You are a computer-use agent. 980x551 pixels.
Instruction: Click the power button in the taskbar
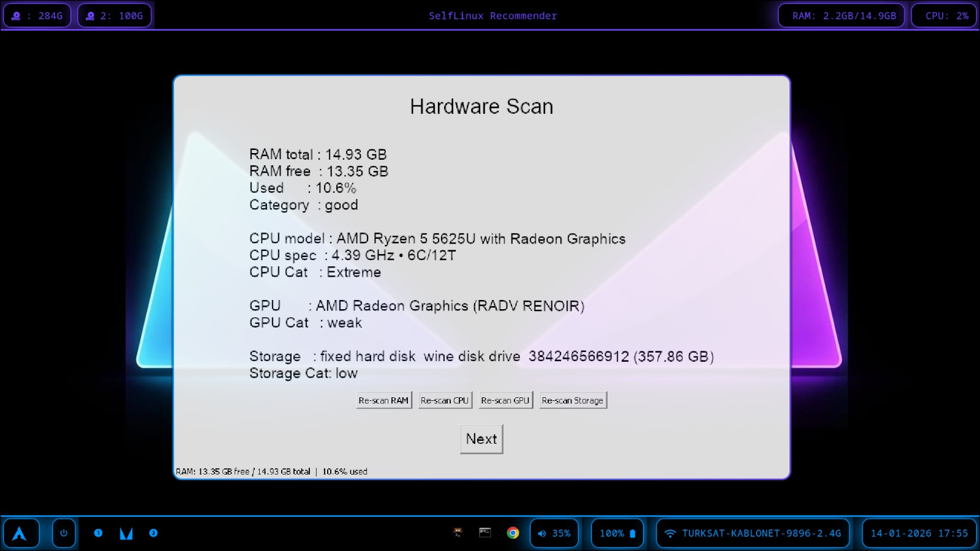64,533
